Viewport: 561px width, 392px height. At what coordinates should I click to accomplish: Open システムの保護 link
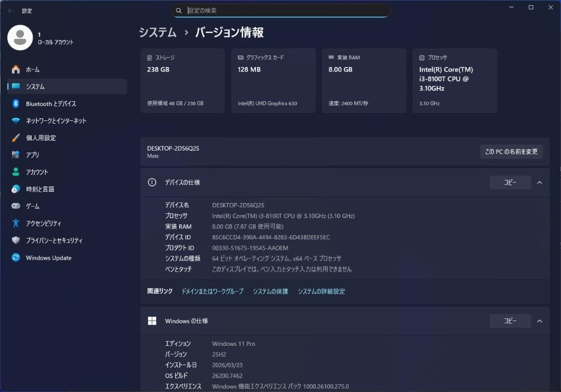click(x=271, y=291)
